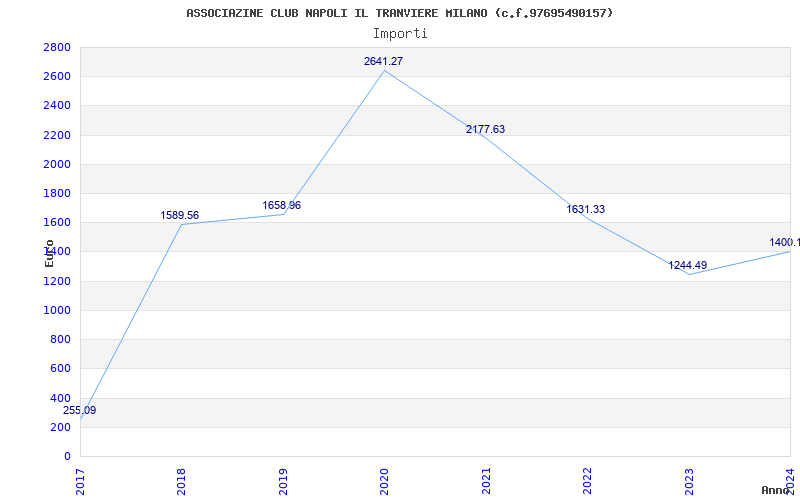Click the y-axis tick 1600
The height and width of the screenshot is (500, 800).
57,222
